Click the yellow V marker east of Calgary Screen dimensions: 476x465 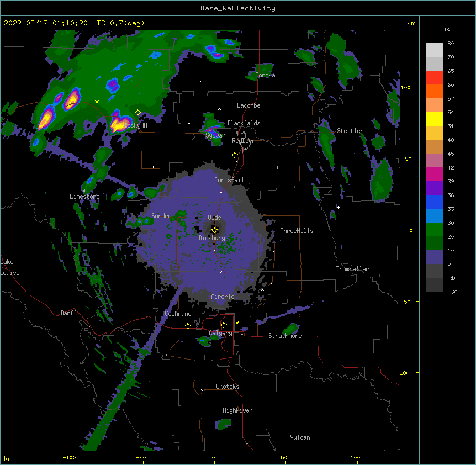point(237,323)
